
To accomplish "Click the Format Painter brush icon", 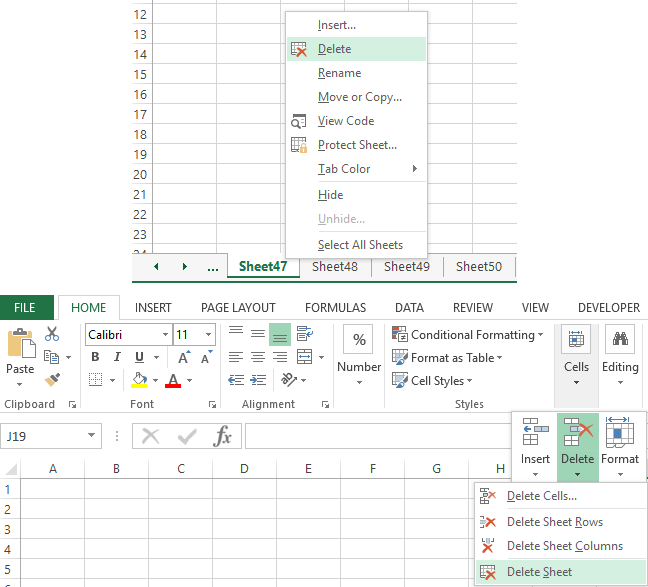I will click(52, 379).
